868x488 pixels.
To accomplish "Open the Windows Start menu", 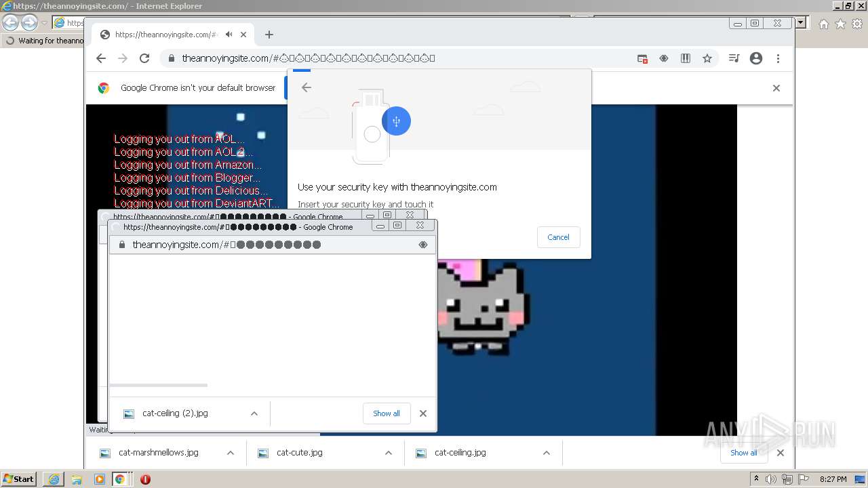I will point(19,479).
